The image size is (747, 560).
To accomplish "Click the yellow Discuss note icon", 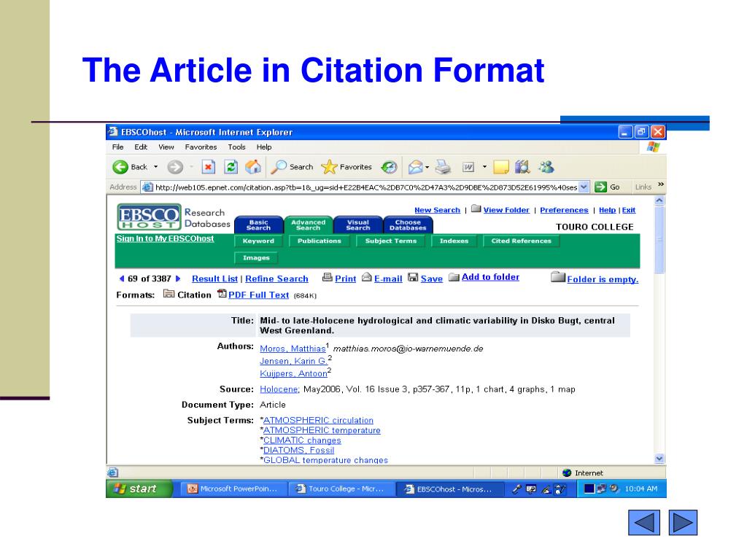I will pos(500,167).
